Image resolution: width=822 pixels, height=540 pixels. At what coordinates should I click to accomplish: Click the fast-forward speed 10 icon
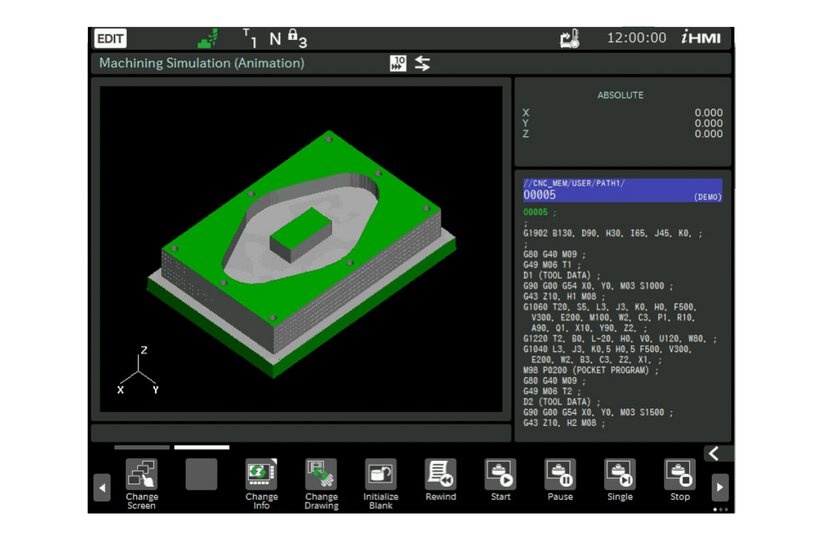pos(398,64)
